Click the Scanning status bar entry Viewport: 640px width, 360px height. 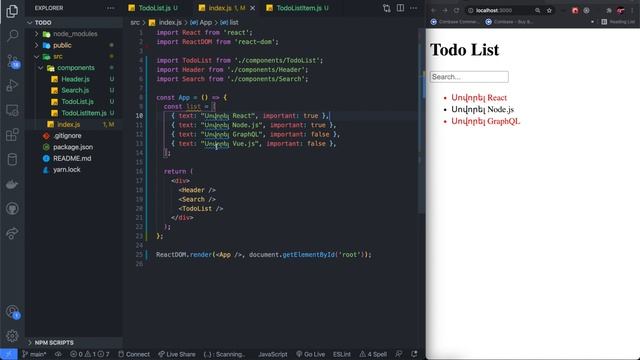[224, 354]
